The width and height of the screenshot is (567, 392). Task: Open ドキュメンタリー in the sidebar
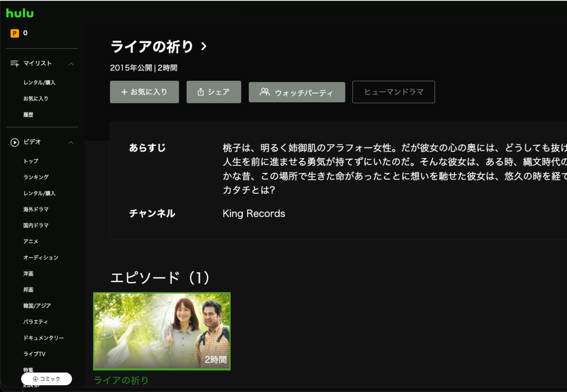43,338
